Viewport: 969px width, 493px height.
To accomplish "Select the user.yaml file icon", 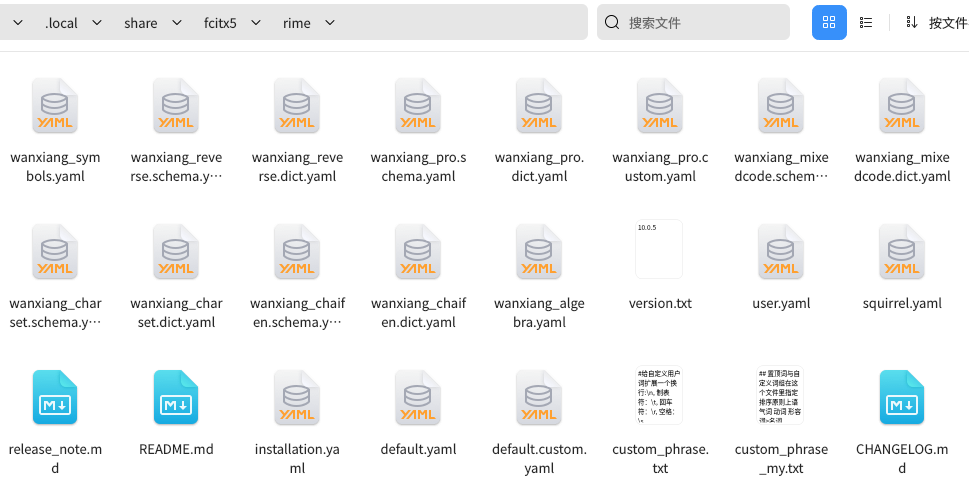I will 781,251.
